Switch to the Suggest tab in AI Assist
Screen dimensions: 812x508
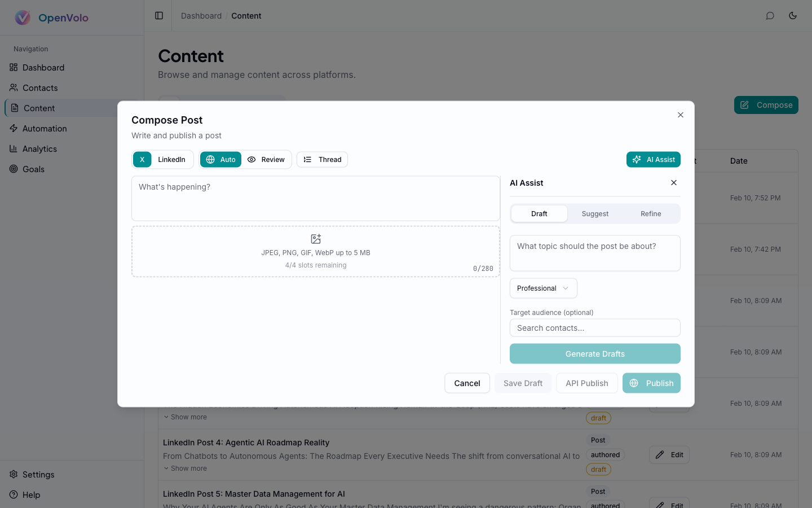(x=594, y=213)
